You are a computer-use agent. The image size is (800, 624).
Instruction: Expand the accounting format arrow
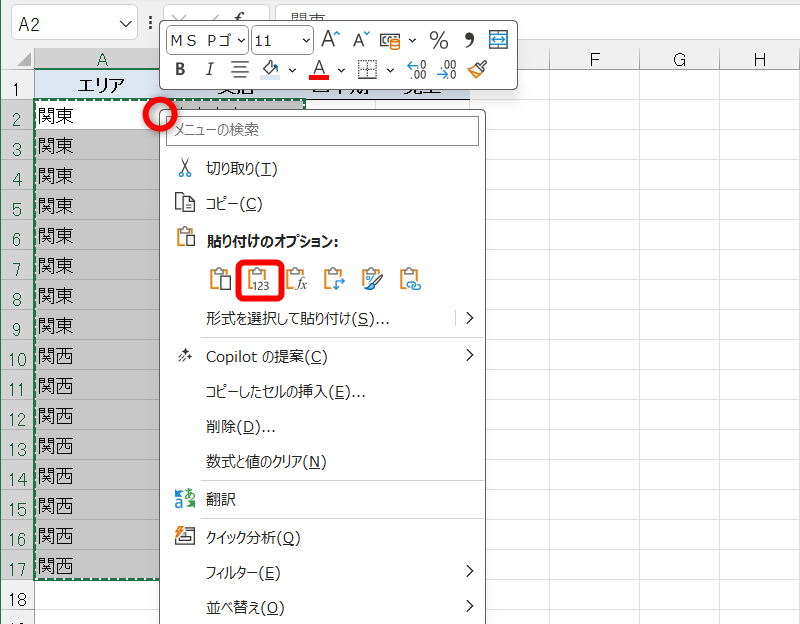(x=412, y=40)
